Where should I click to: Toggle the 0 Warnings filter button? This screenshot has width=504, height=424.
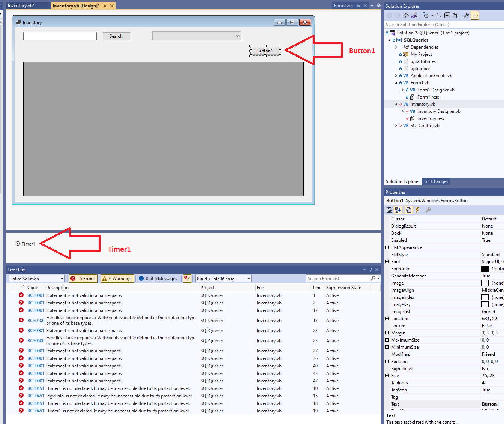click(117, 279)
